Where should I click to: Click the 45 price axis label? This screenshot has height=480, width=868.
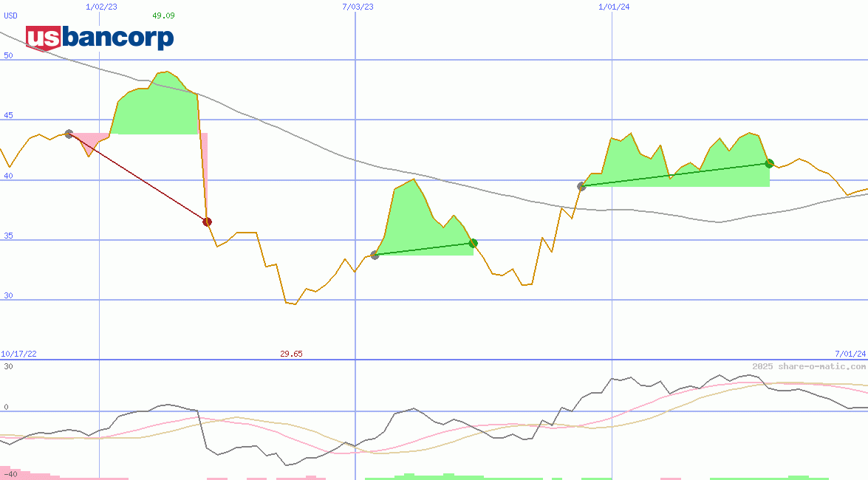pos(8,115)
